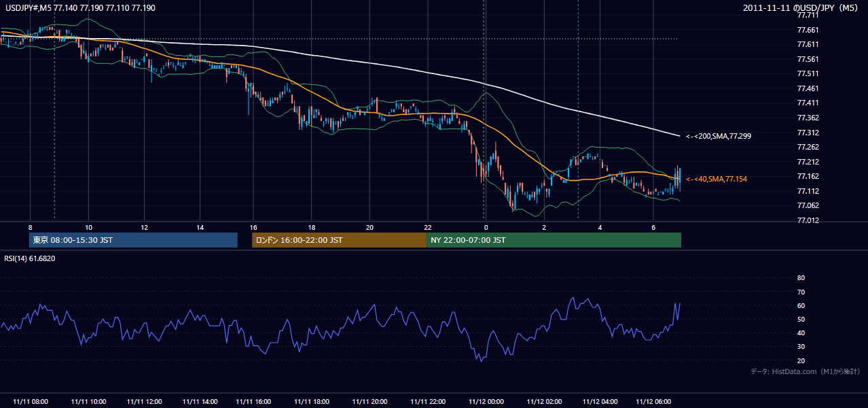868x408 pixels.
Task: Click the 40 SMA 77.154 label
Action: point(716,179)
